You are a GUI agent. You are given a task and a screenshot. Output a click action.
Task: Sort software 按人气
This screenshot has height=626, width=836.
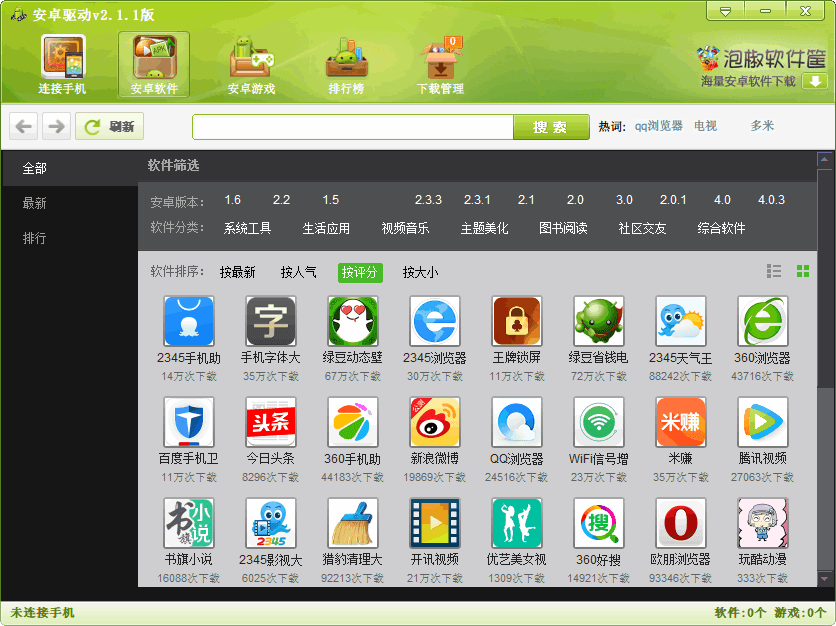[x=299, y=272]
